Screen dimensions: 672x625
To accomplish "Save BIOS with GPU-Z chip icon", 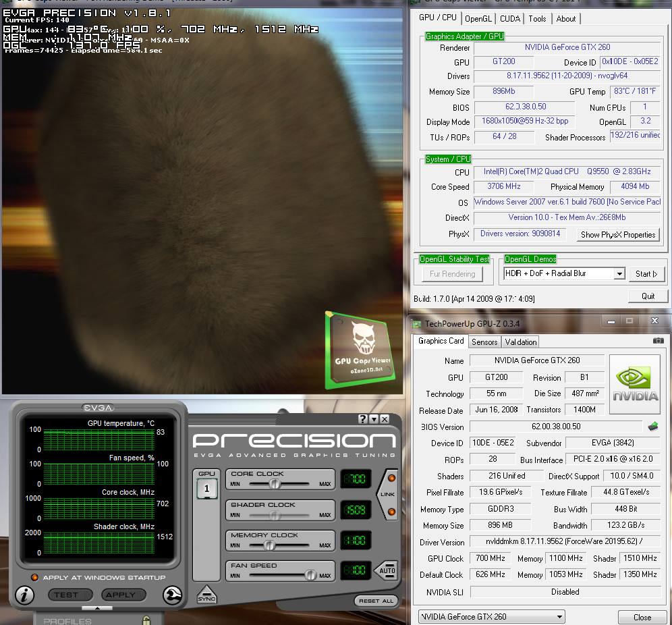I will pos(653,426).
